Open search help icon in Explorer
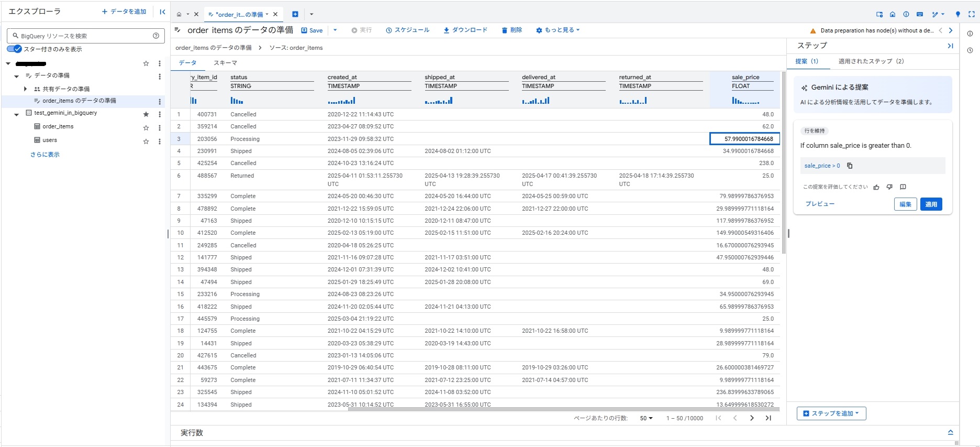The image size is (980, 447). point(155,36)
